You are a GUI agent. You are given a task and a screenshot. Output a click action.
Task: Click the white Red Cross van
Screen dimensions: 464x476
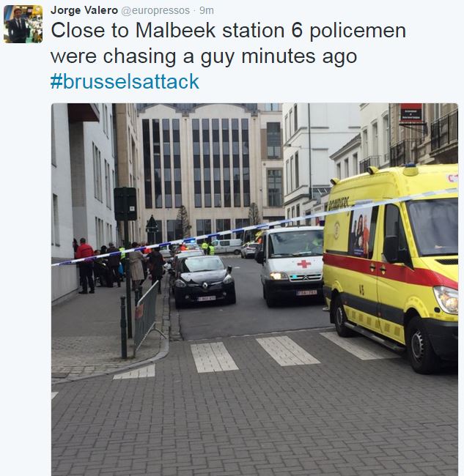(x=290, y=266)
